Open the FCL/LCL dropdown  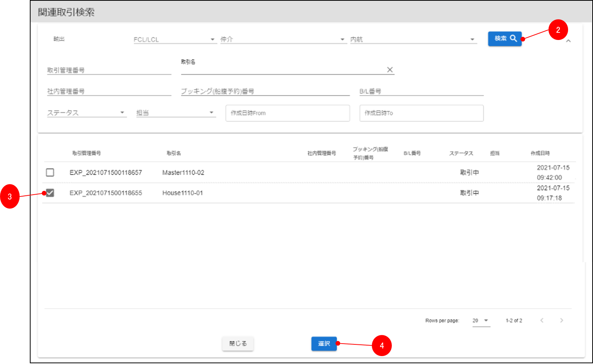click(174, 39)
